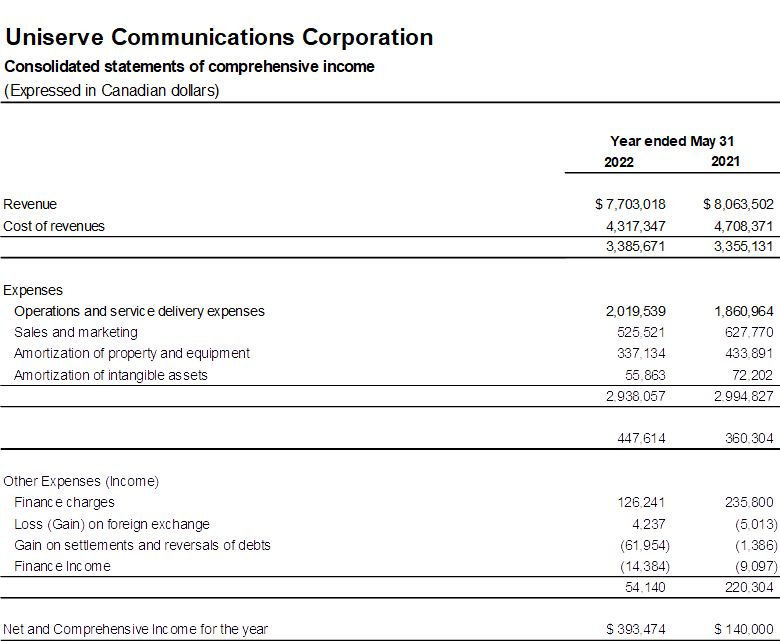Screen dimensions: 780x641
Task: Click the value 433,891
Action: [x=749, y=354]
